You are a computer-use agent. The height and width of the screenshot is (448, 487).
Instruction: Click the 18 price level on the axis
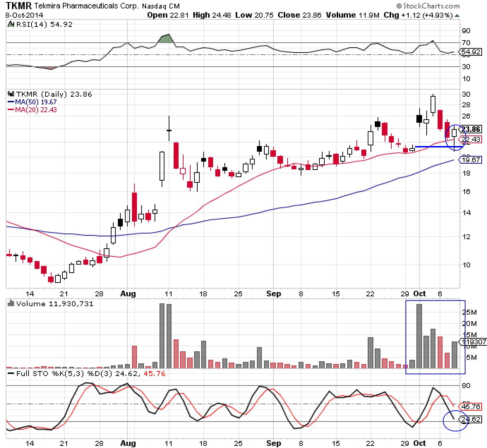tap(466, 173)
